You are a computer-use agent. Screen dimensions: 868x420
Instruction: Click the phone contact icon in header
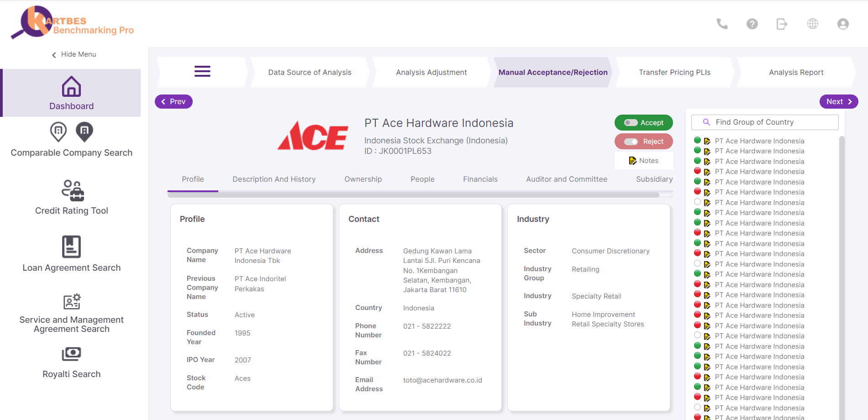722,24
